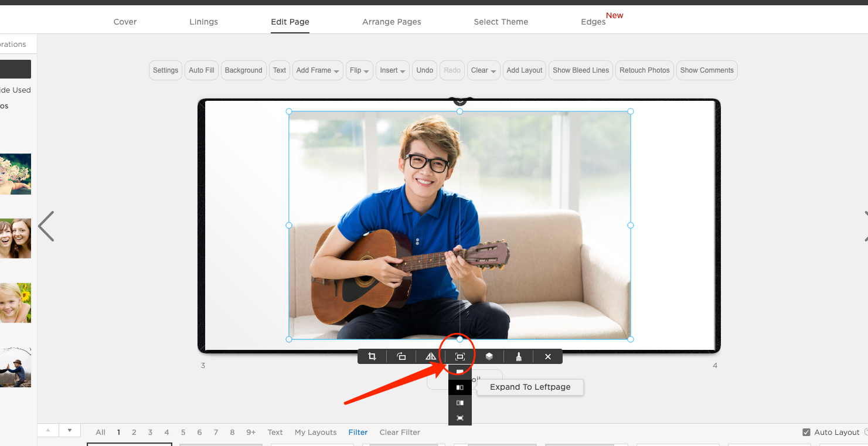This screenshot has height=446, width=868.
Task: Click the Text toolbar button
Action: click(280, 70)
